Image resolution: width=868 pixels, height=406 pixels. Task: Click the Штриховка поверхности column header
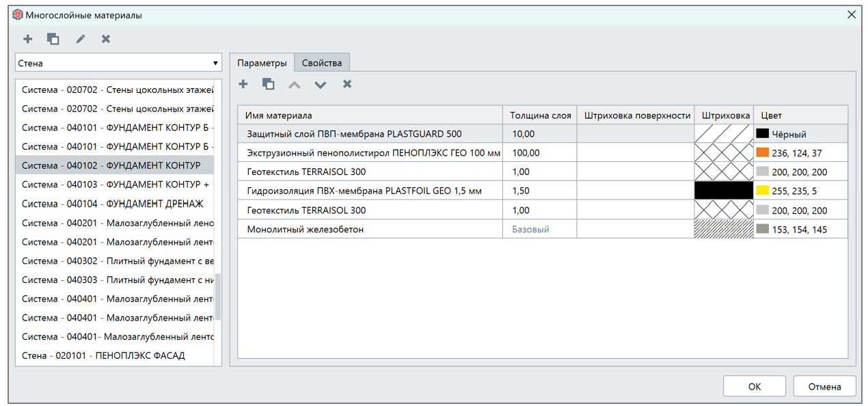636,115
